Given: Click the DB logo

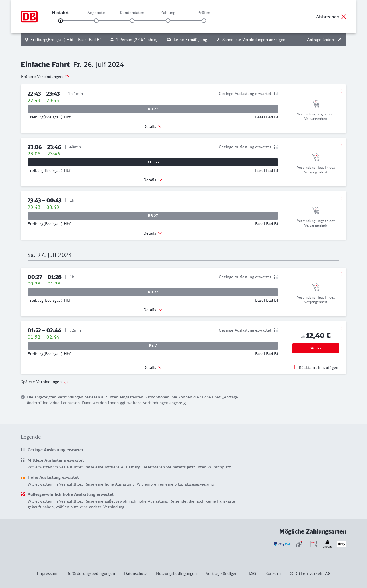Looking at the screenshot, I should (x=29, y=17).
